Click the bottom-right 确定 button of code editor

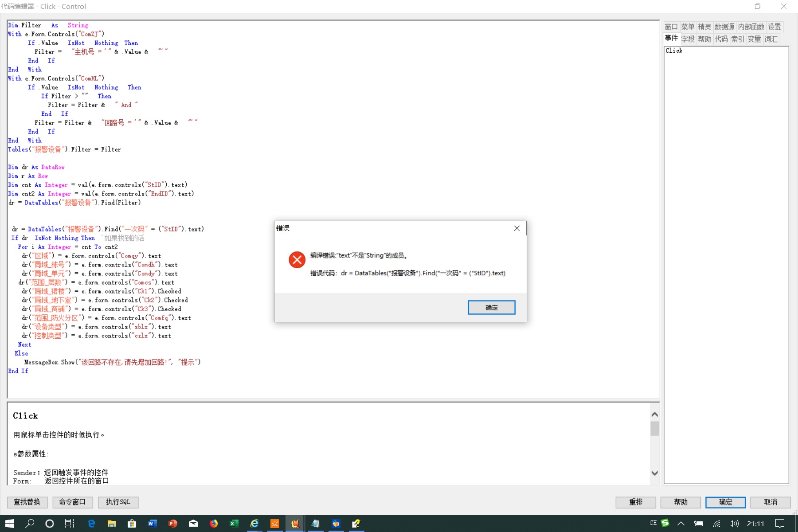(x=725, y=502)
